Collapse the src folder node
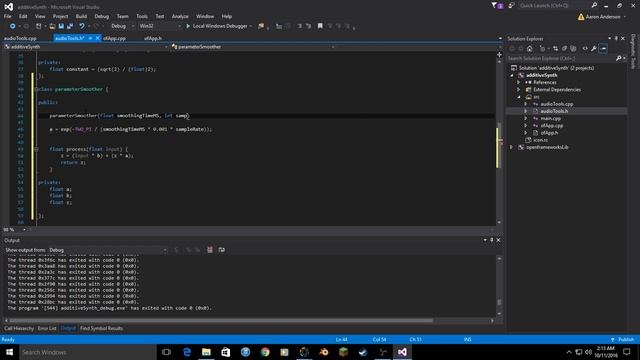 click(519, 97)
